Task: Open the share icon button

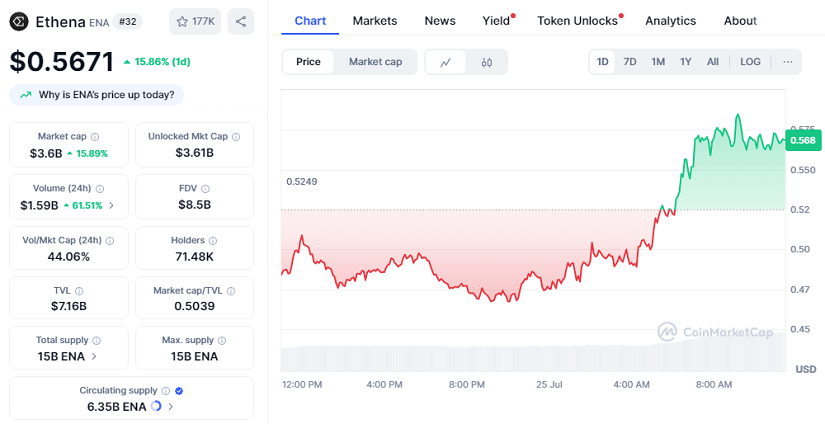Action: 241,22
